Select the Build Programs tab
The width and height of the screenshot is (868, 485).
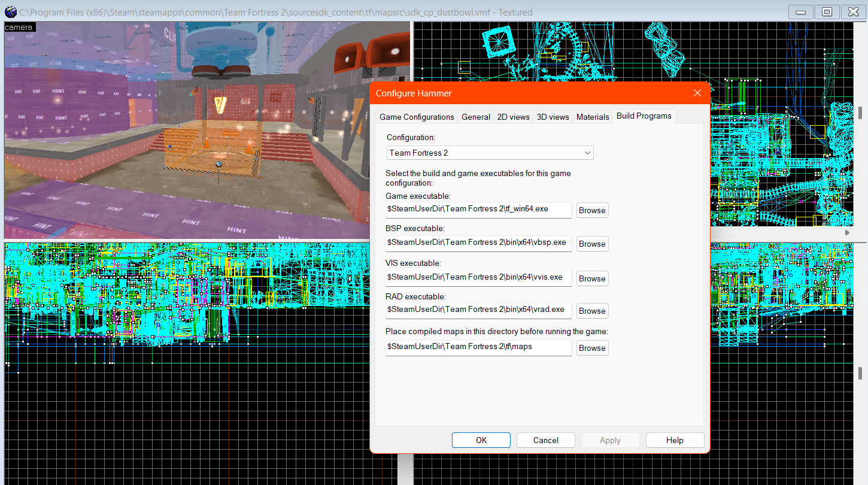click(x=644, y=116)
